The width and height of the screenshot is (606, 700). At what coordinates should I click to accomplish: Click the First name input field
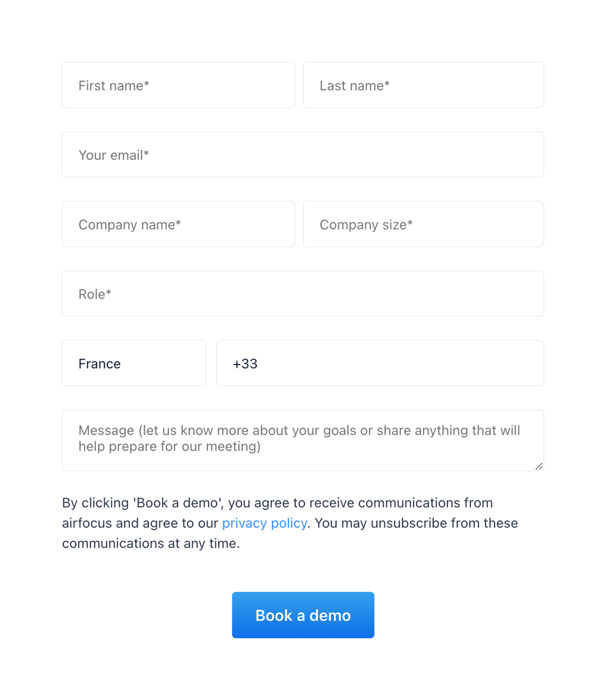click(x=178, y=85)
